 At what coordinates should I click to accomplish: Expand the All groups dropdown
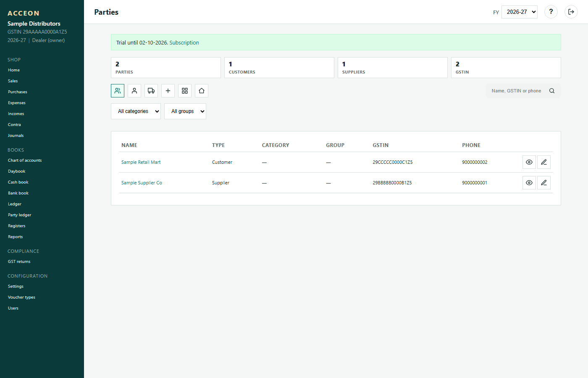coord(185,111)
